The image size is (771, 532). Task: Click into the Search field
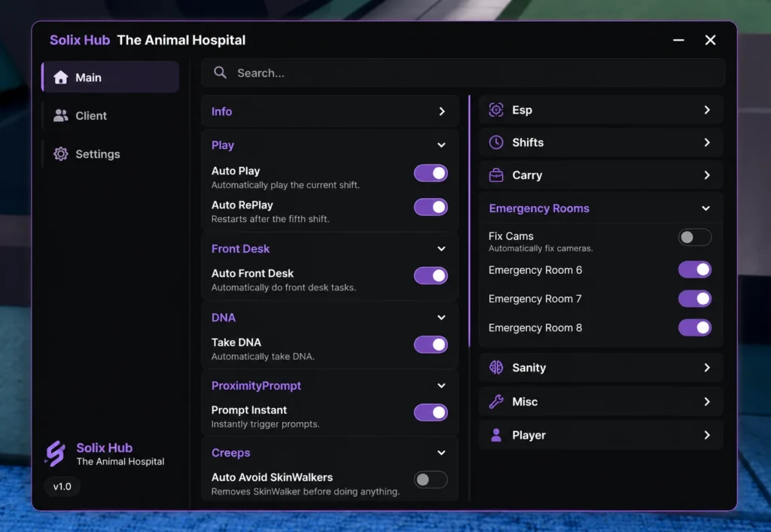[x=463, y=73]
